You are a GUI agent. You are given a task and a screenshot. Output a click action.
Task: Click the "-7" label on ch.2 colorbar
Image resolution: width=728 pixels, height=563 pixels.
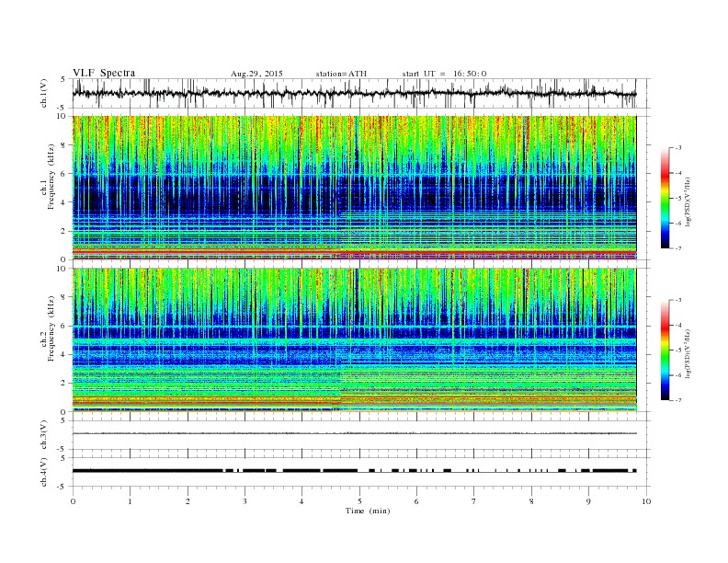tap(677, 400)
